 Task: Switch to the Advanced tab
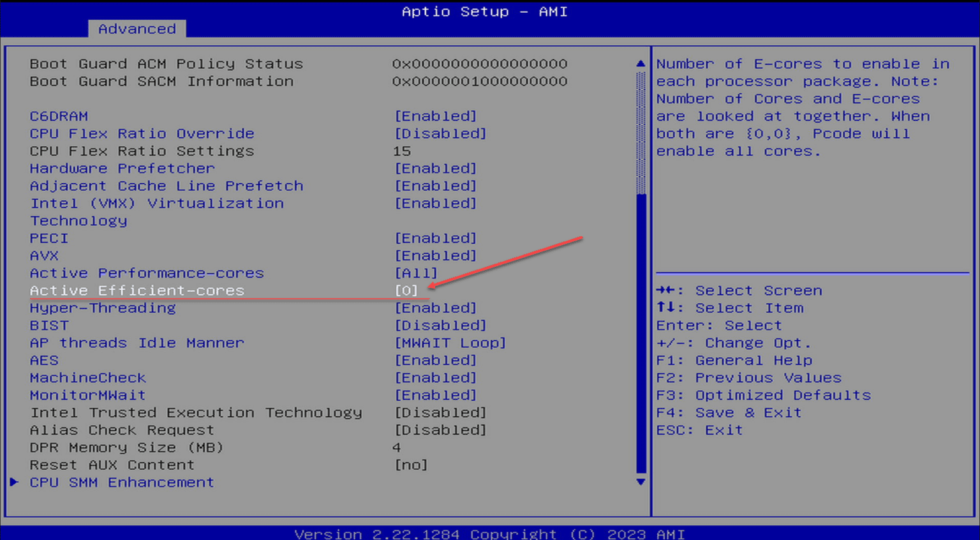[x=136, y=29]
